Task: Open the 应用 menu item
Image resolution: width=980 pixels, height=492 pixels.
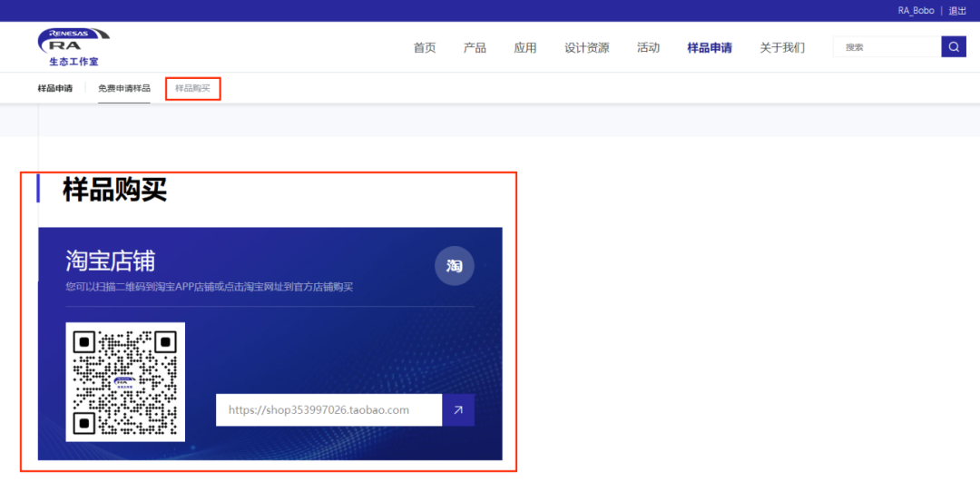Action: [525, 47]
